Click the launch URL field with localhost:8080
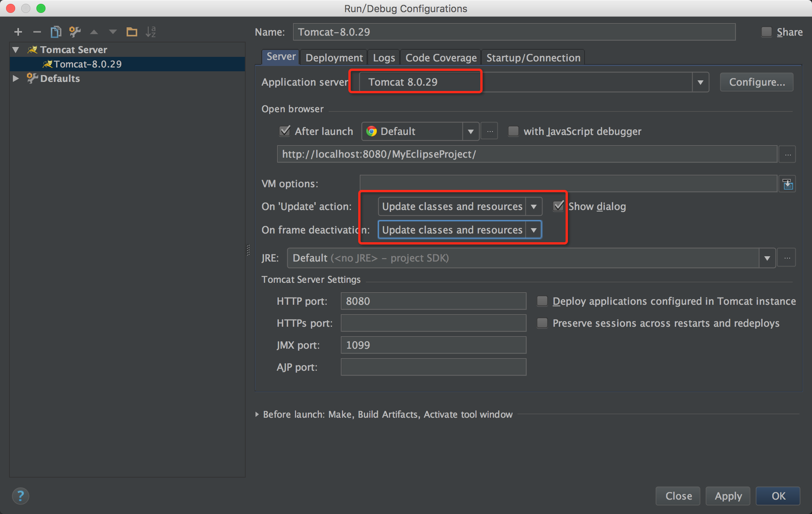 [x=527, y=154]
